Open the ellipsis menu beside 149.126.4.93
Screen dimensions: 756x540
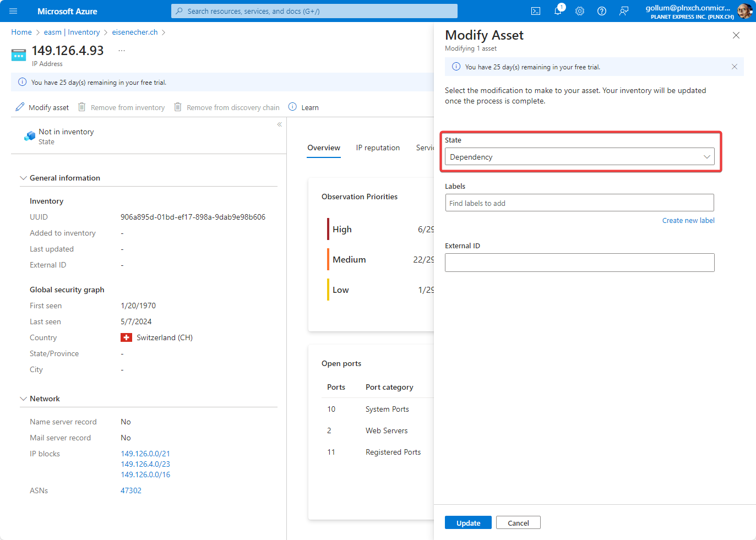[122, 51]
